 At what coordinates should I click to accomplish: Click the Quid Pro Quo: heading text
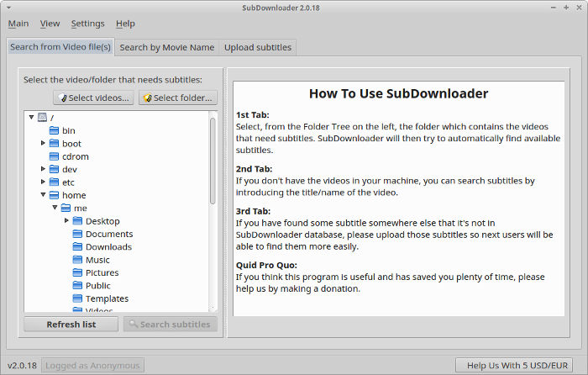[266, 265]
